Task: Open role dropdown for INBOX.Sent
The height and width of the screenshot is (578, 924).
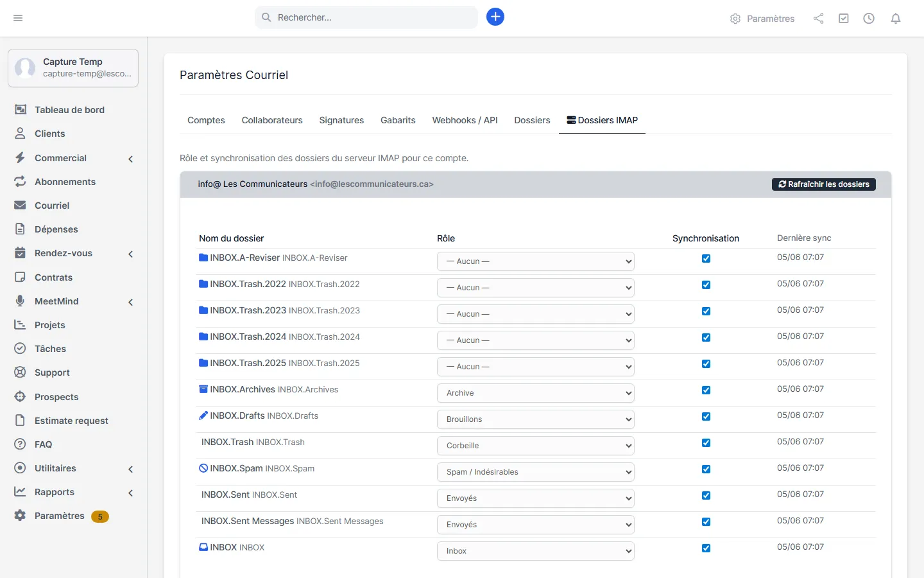Action: (536, 498)
